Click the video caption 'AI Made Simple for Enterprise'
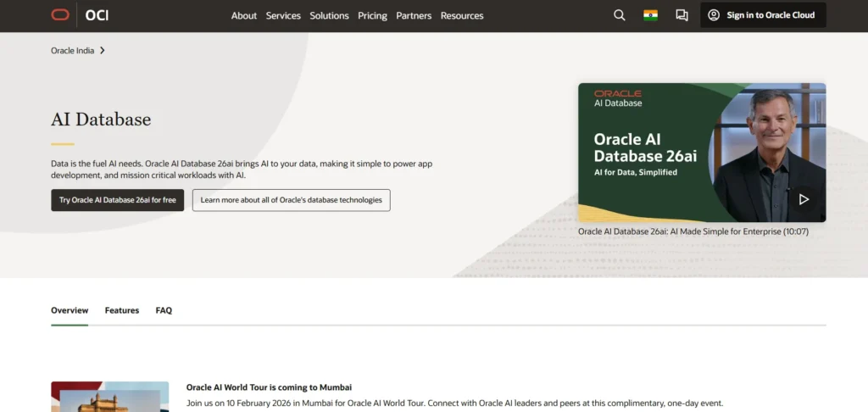This screenshot has height=412, width=868. point(693,231)
